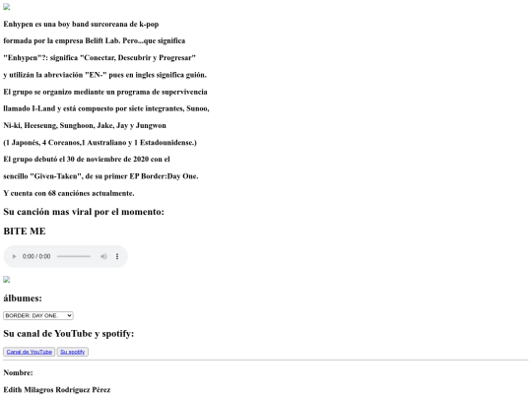Image resolution: width=532 pixels, height=399 pixels.
Task: Seek on the audio progress bar
Action: 74,256
